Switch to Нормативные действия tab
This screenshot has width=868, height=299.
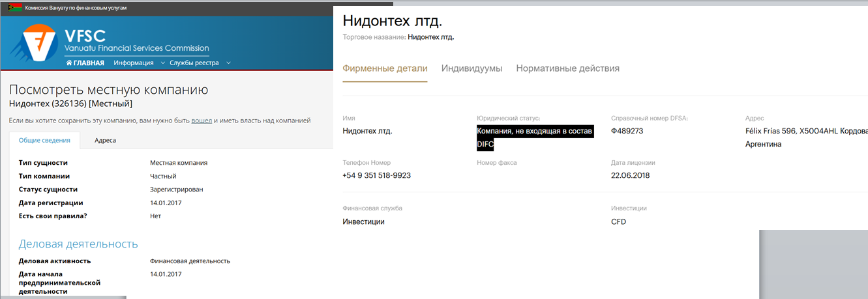pos(567,68)
